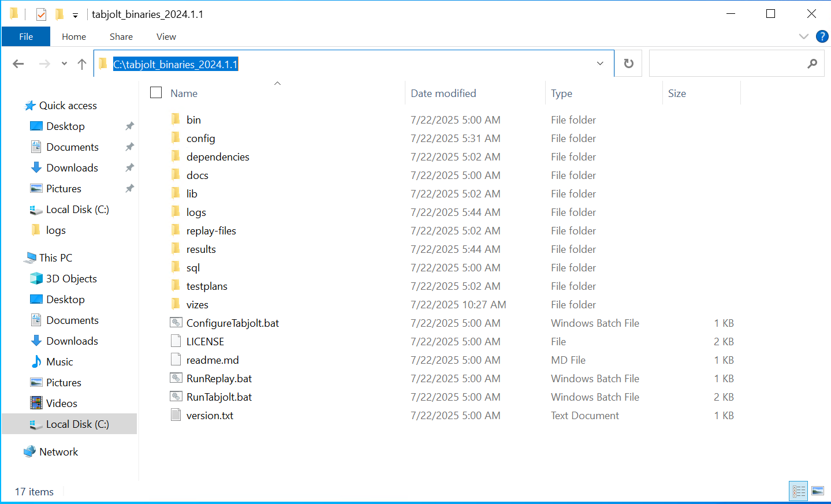Click the New folder quick access toolbar icon
The width and height of the screenshot is (831, 504).
point(59,14)
